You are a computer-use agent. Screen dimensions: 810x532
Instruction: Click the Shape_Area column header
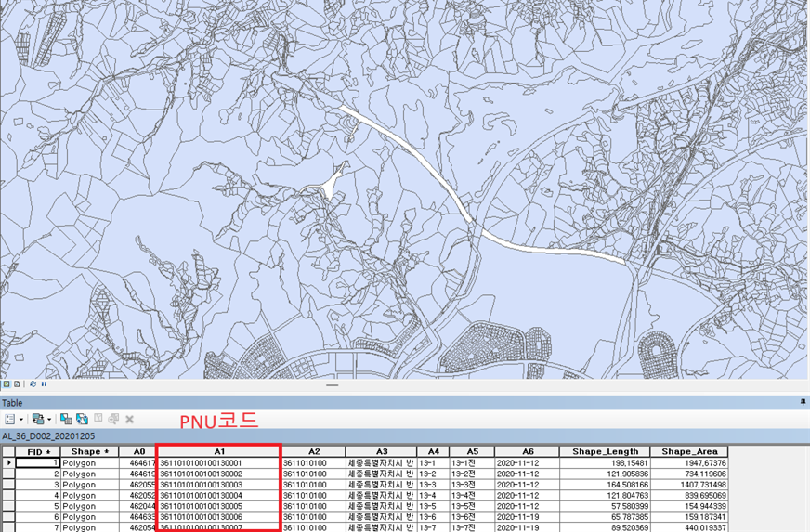[x=689, y=451]
